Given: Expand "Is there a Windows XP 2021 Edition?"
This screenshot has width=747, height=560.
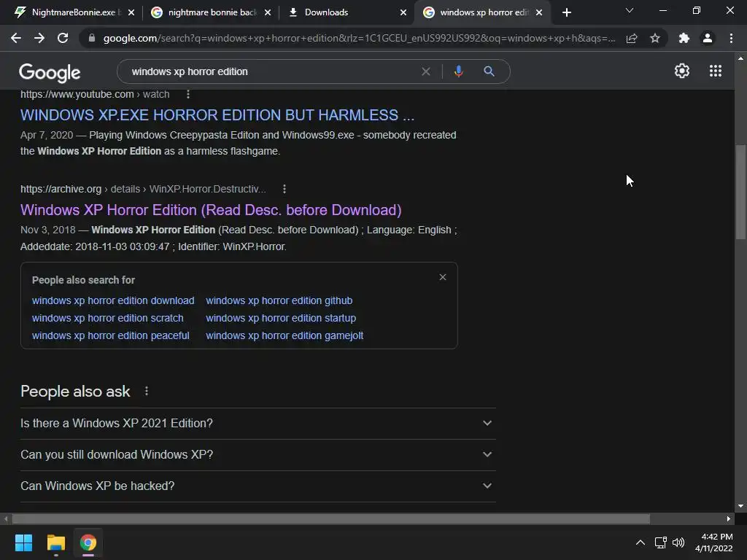Looking at the screenshot, I should pos(258,424).
